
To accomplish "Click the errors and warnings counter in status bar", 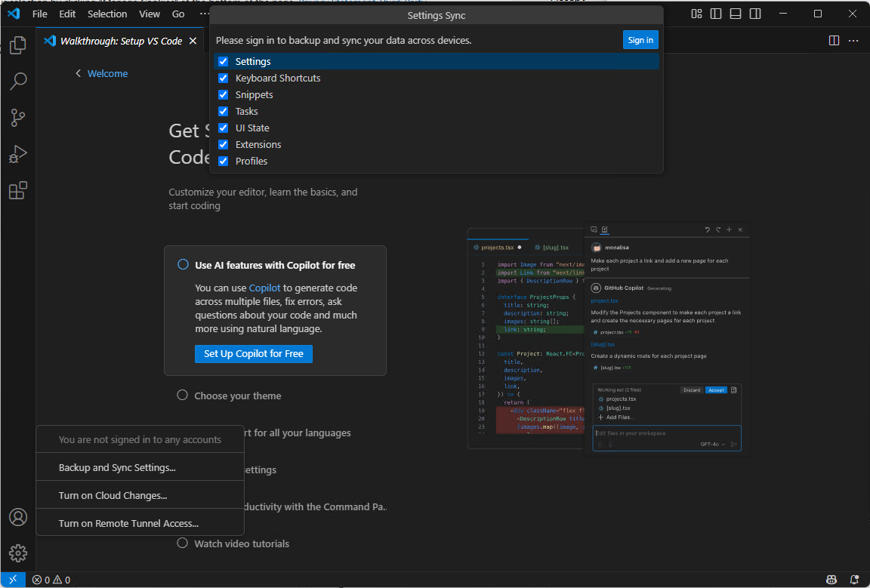I will point(51,579).
